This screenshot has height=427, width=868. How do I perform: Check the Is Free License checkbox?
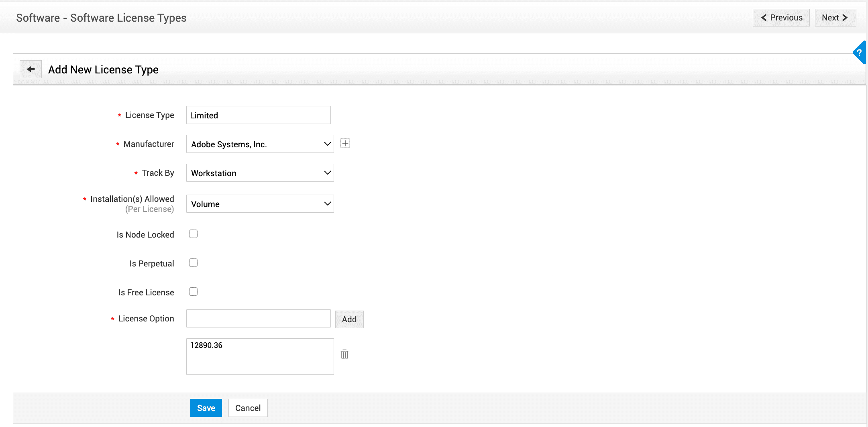(194, 292)
